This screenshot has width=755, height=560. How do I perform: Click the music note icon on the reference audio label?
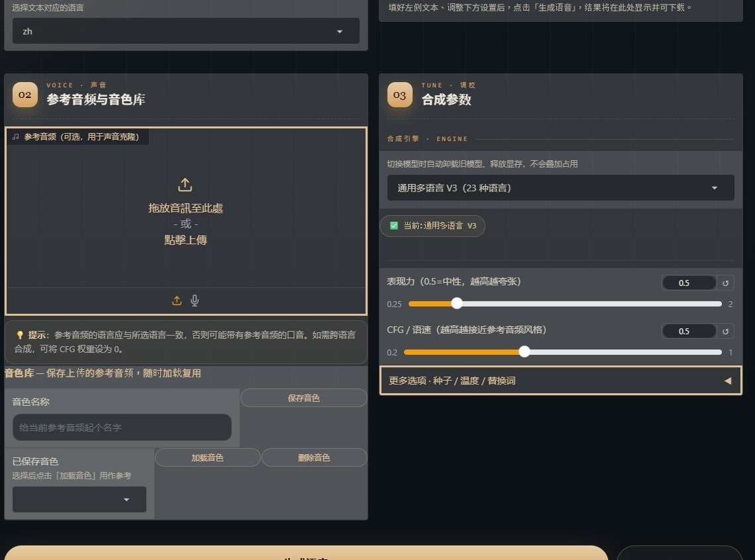(x=16, y=136)
